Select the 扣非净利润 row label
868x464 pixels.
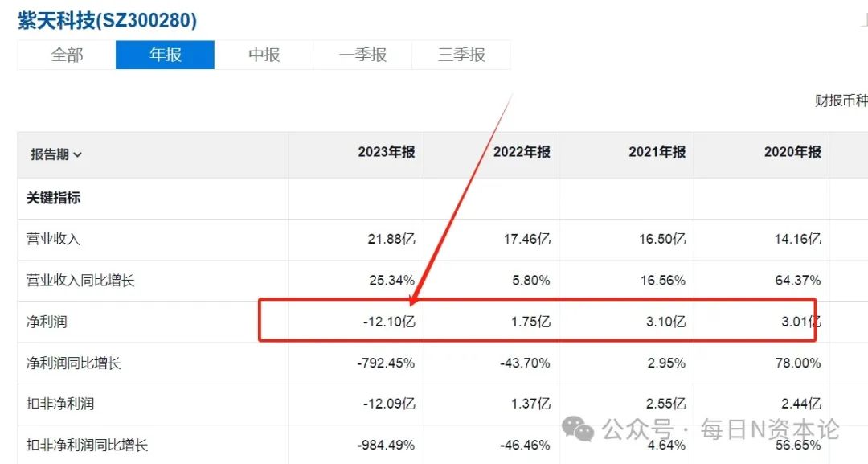coord(59,404)
